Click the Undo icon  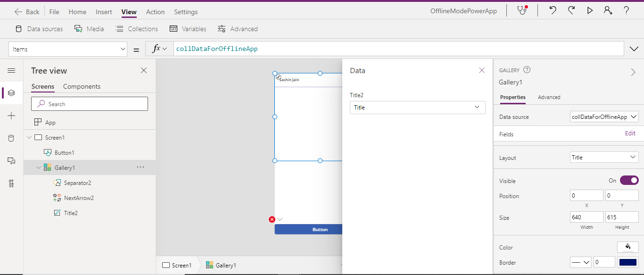point(552,10)
